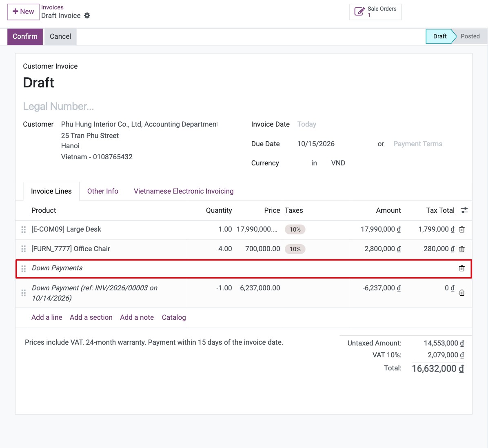Select the Draft status stage
488x448 pixels.
point(439,36)
